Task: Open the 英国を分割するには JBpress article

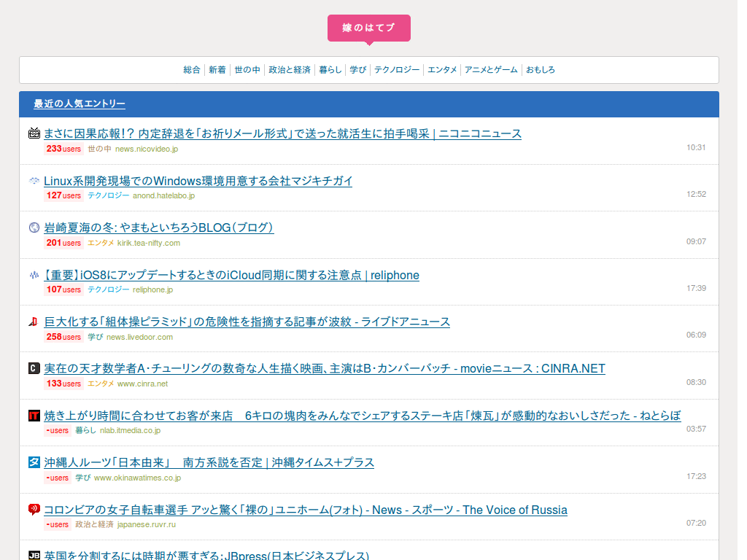Action: pos(206,555)
